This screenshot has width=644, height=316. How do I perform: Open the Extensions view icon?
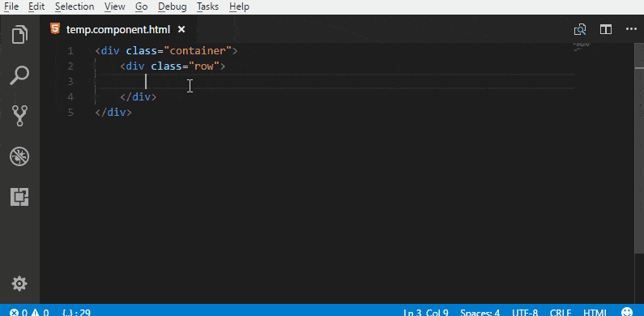19,197
